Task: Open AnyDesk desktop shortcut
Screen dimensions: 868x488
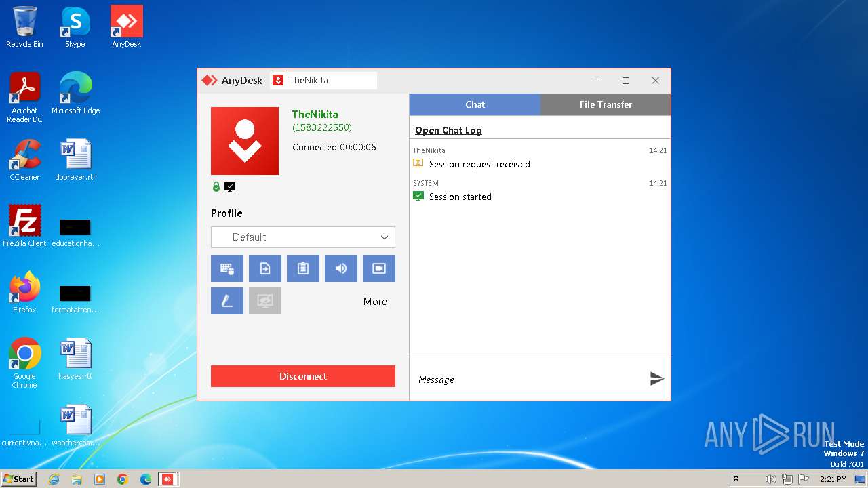Action: point(127,27)
